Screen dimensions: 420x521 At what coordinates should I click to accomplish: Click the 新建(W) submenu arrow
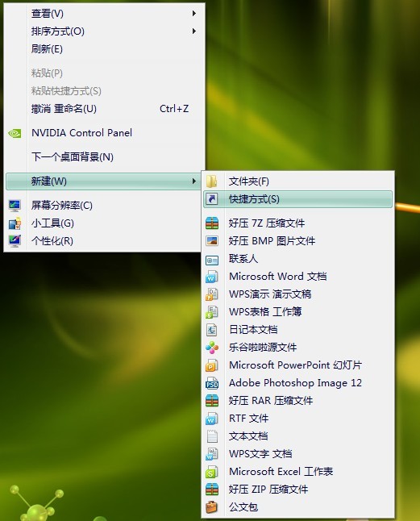pyautogui.click(x=194, y=181)
